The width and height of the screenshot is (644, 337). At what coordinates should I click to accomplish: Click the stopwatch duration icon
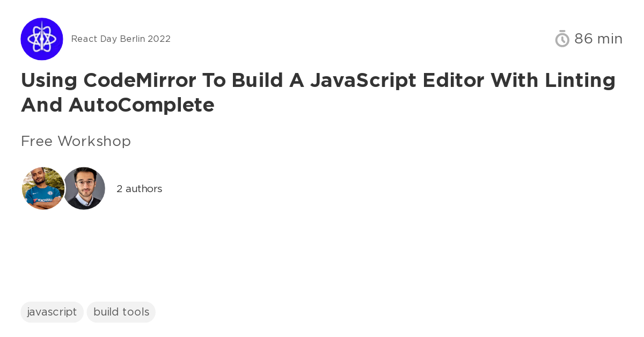pos(562,39)
